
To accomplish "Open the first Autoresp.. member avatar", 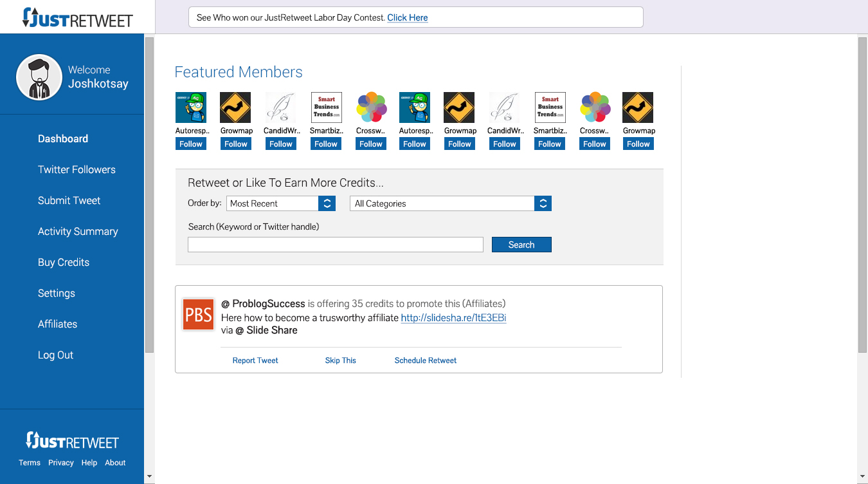I will (x=191, y=107).
